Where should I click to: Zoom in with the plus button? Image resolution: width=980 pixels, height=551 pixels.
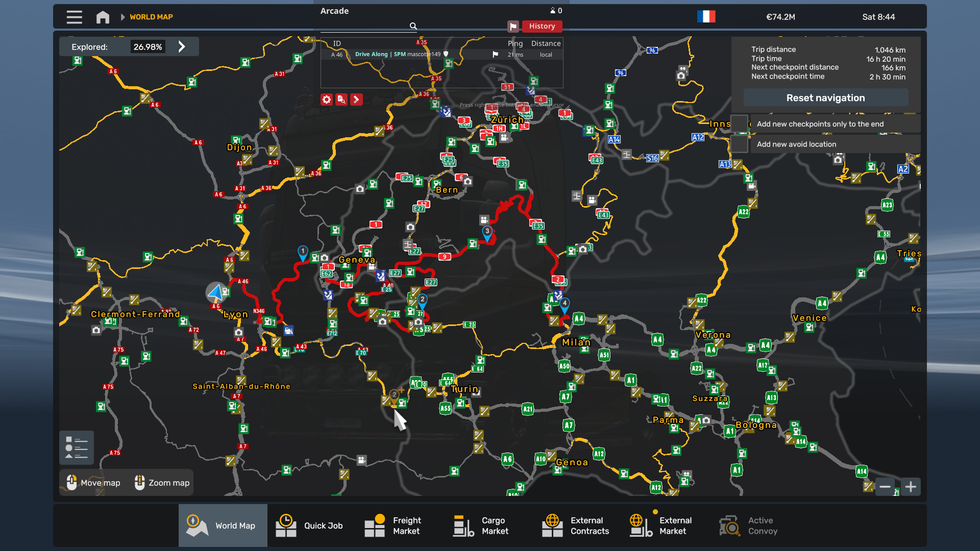tap(911, 487)
